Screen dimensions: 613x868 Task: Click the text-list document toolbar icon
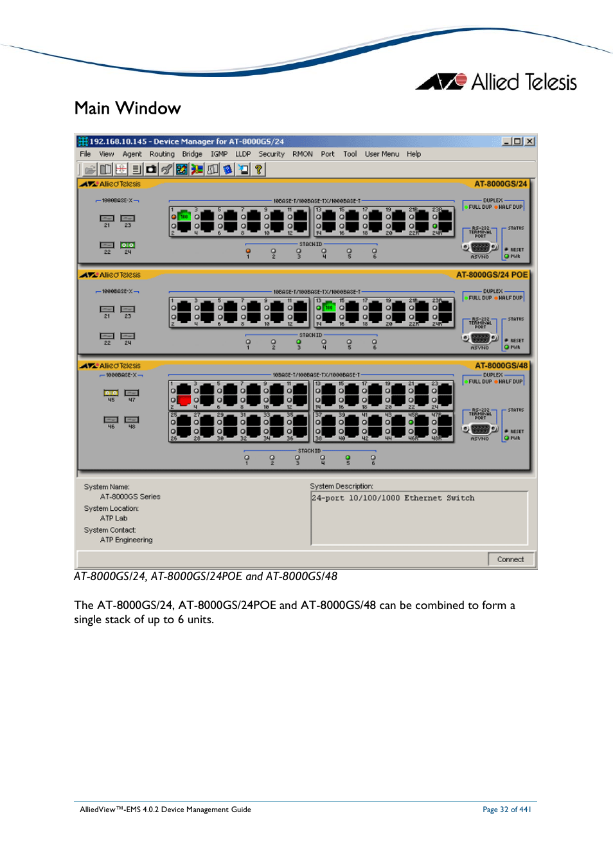point(136,170)
